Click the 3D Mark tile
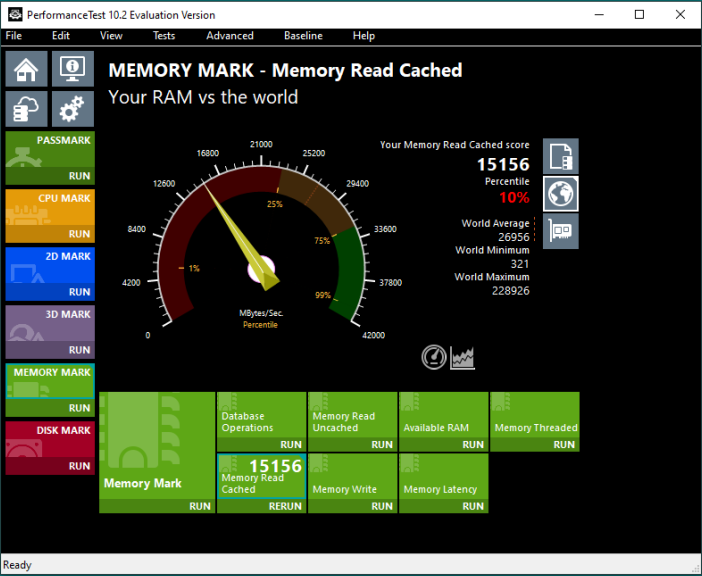 coord(50,324)
